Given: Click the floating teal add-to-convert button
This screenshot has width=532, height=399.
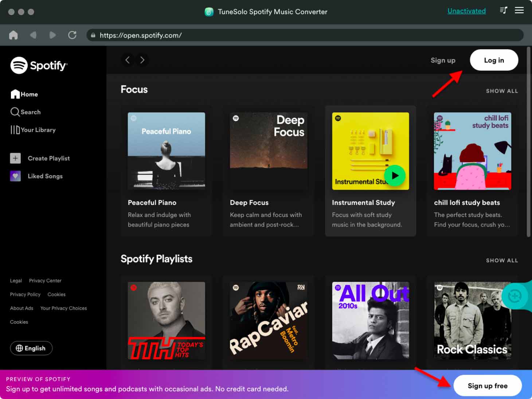Looking at the screenshot, I should point(515,296).
